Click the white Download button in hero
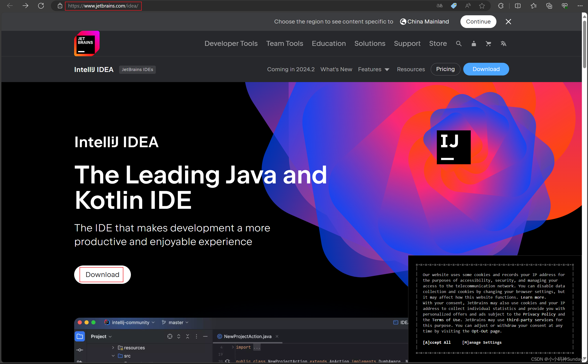The image size is (588, 364). click(102, 274)
